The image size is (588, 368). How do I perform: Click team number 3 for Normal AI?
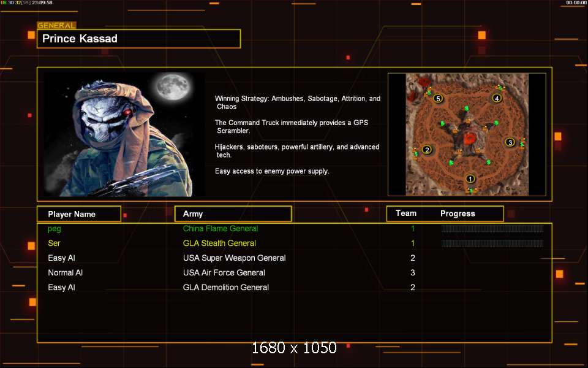click(413, 272)
